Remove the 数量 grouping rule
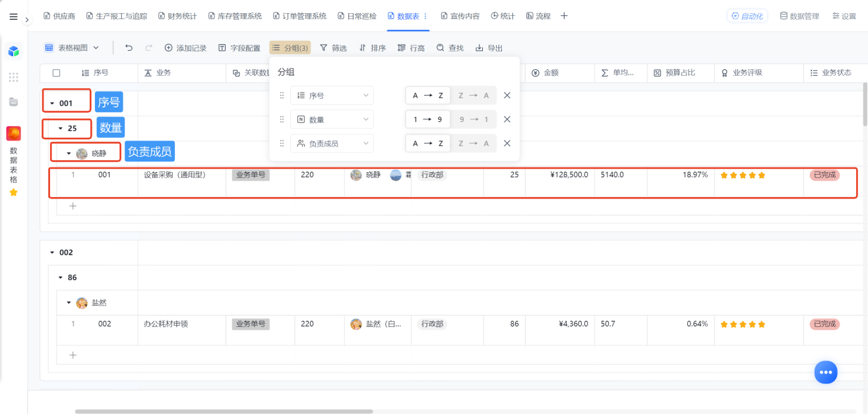The height and width of the screenshot is (414, 868). tap(507, 119)
